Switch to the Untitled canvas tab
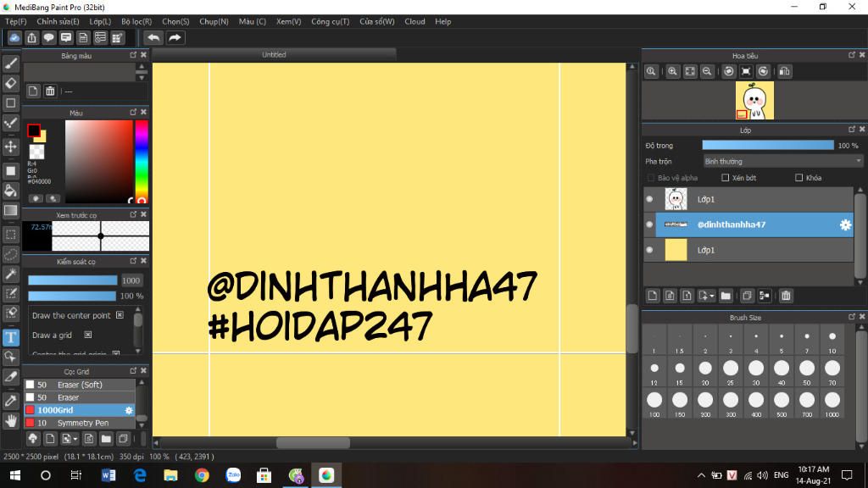Screen dimensions: 868x488 coord(274,55)
